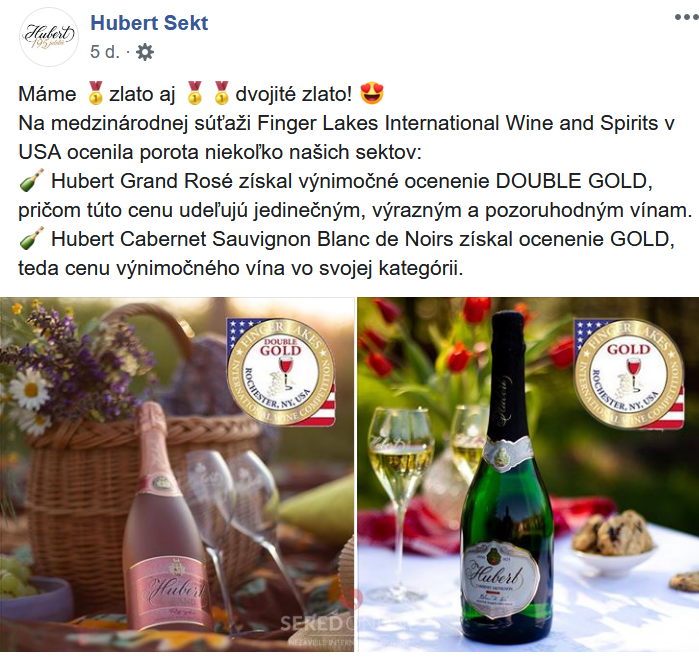Click the single gold medal emoji after 'Máme'
Image resolution: width=699 pixels, height=665 pixels.
click(95, 94)
